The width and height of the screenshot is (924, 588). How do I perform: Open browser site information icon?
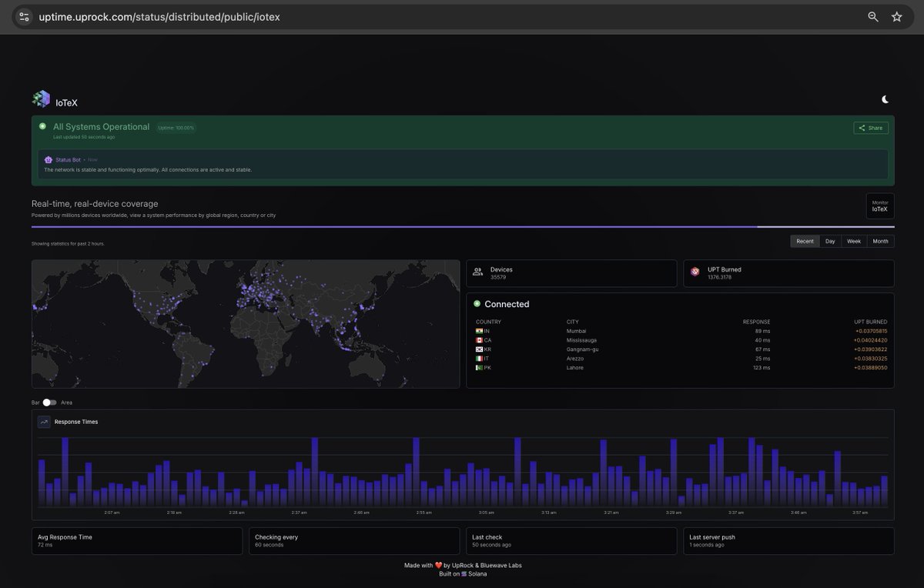24,16
